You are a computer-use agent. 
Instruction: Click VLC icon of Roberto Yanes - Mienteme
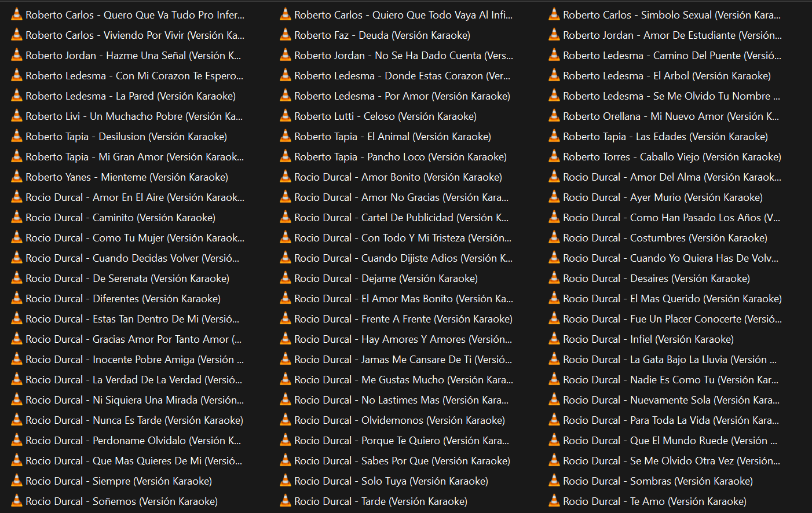(x=17, y=177)
